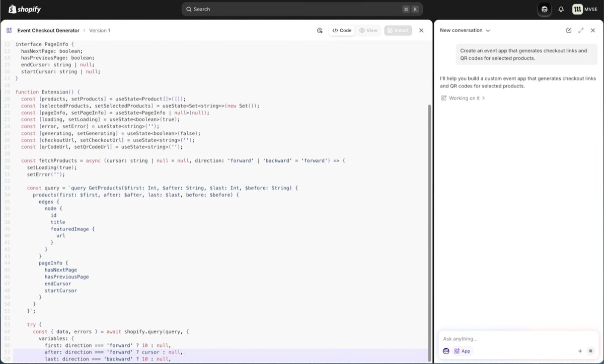
Task: Stop generation with the square stop button
Action: click(591, 351)
